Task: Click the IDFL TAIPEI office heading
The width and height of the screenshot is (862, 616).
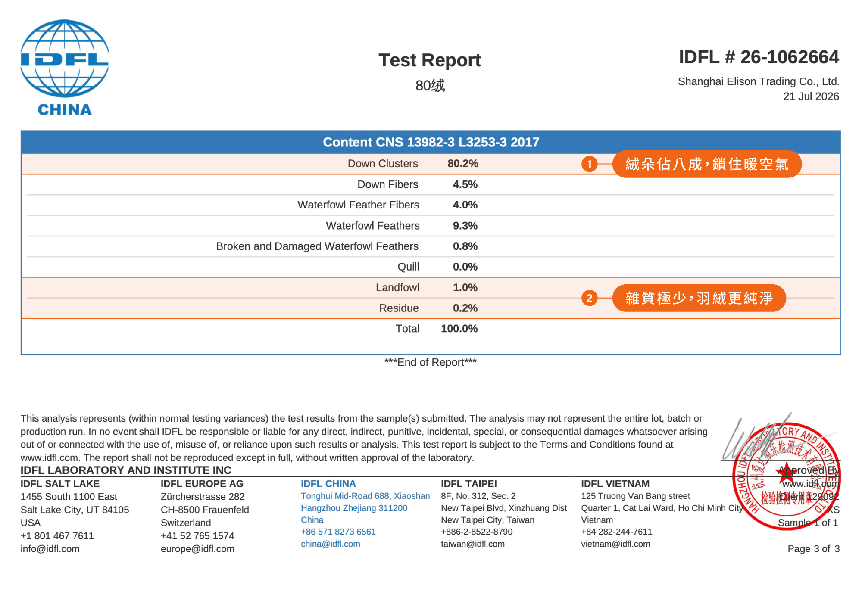Action: click(x=469, y=484)
